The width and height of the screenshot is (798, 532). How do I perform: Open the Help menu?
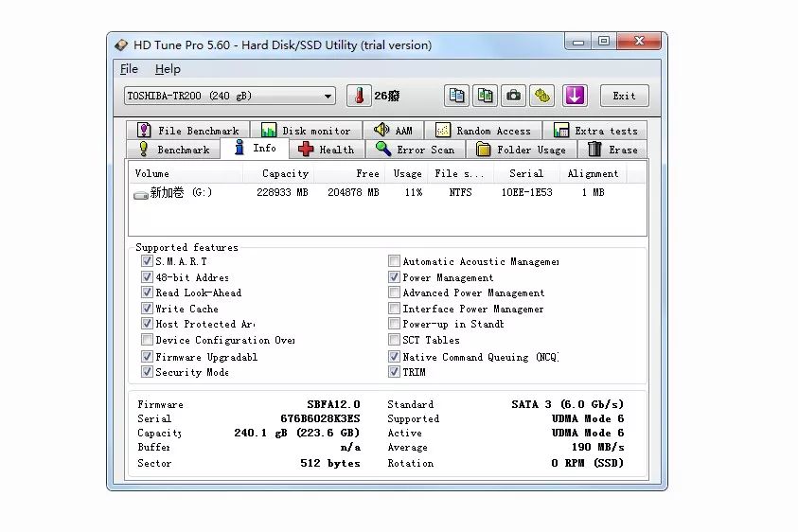(168, 69)
